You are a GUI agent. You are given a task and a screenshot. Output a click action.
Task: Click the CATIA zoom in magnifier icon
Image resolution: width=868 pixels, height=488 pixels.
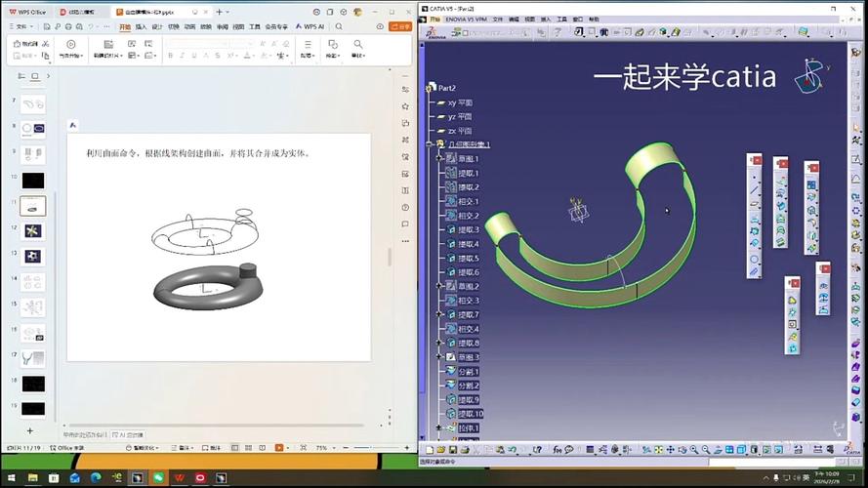[x=694, y=450]
